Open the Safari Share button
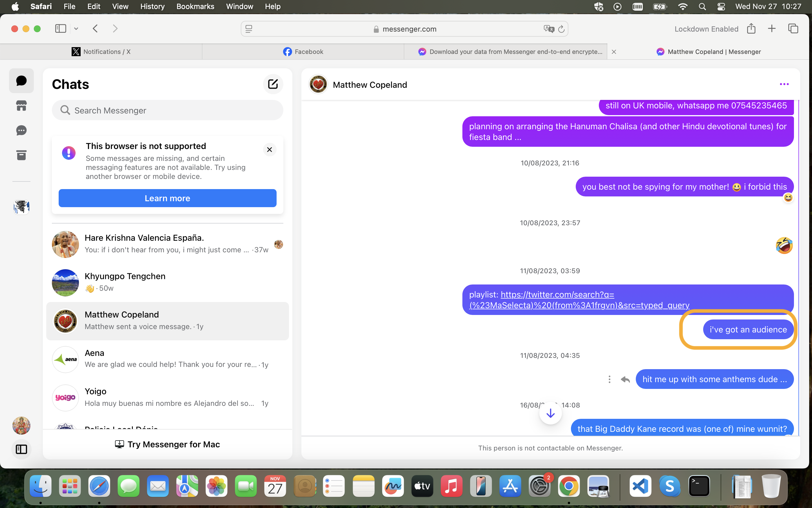812x508 pixels. [x=751, y=29]
